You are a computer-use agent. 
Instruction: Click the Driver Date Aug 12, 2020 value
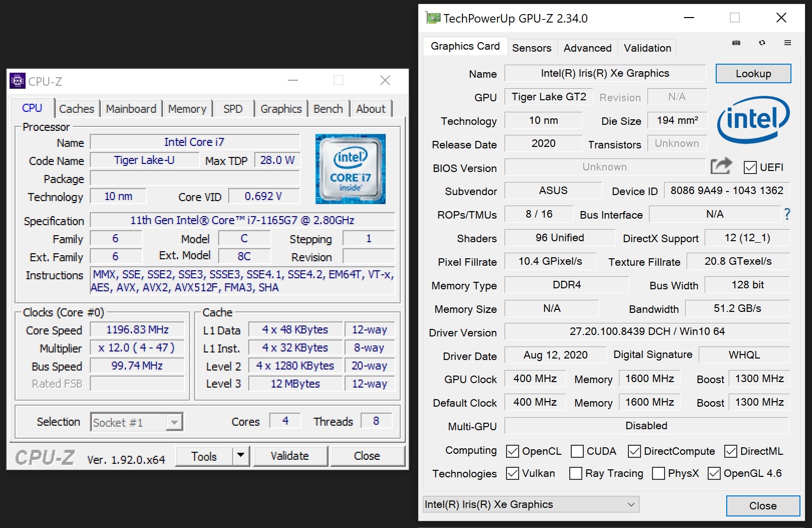[x=555, y=355]
